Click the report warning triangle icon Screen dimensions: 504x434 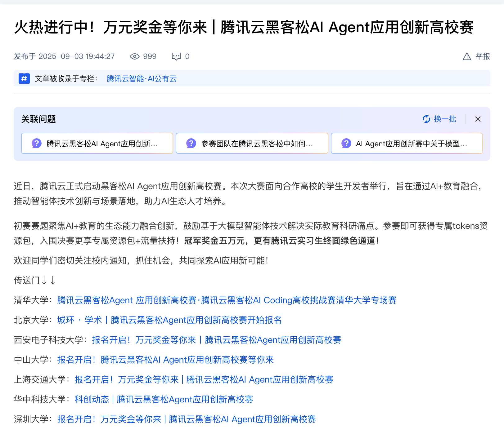pyautogui.click(x=467, y=56)
